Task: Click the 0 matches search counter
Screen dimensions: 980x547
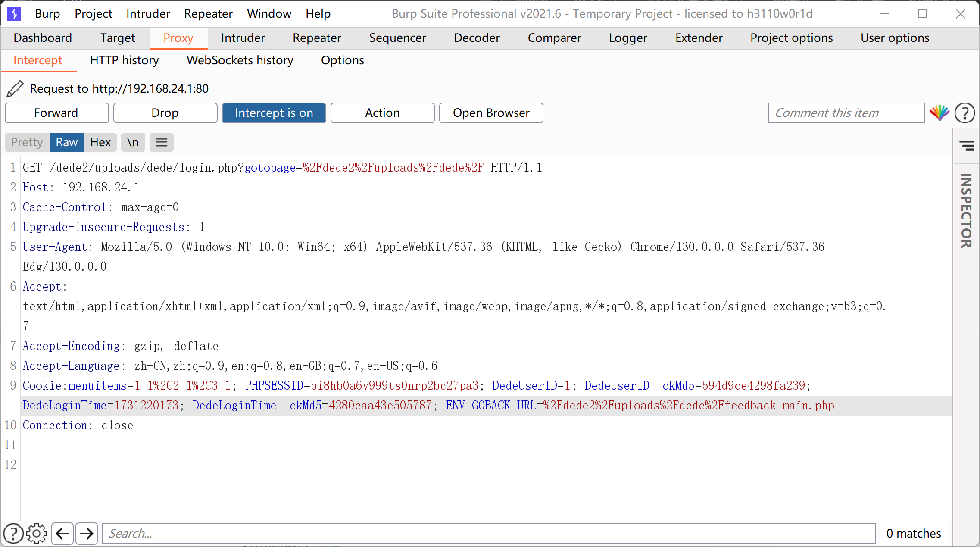Action: [x=914, y=534]
